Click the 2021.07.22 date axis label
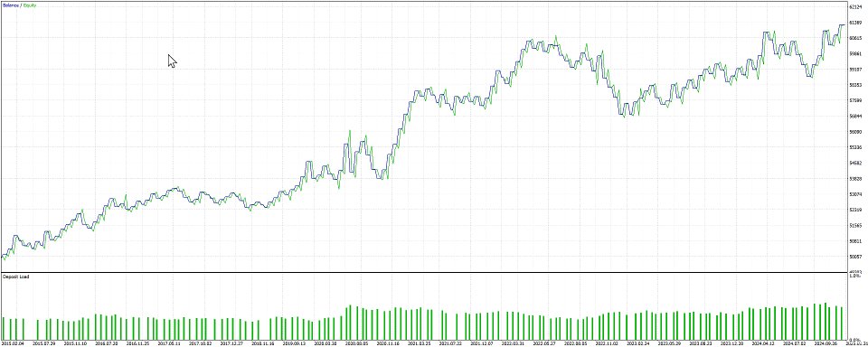Screen dimensions: 868x347 [450, 343]
